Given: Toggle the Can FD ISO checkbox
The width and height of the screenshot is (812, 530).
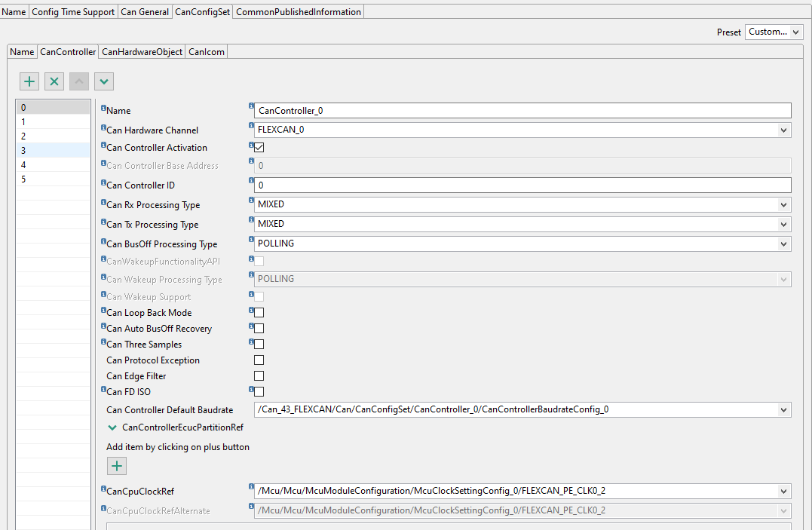Looking at the screenshot, I should pyautogui.click(x=259, y=391).
